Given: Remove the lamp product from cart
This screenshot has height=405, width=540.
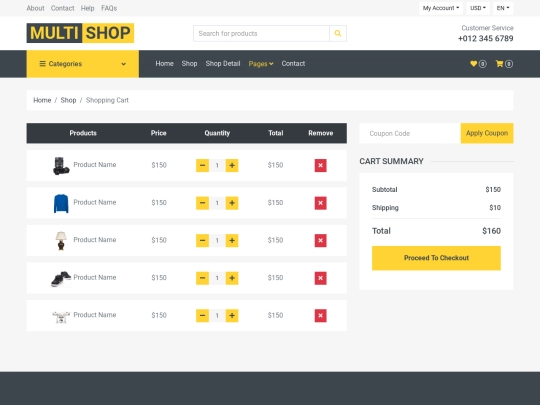Looking at the screenshot, I should tap(321, 240).
